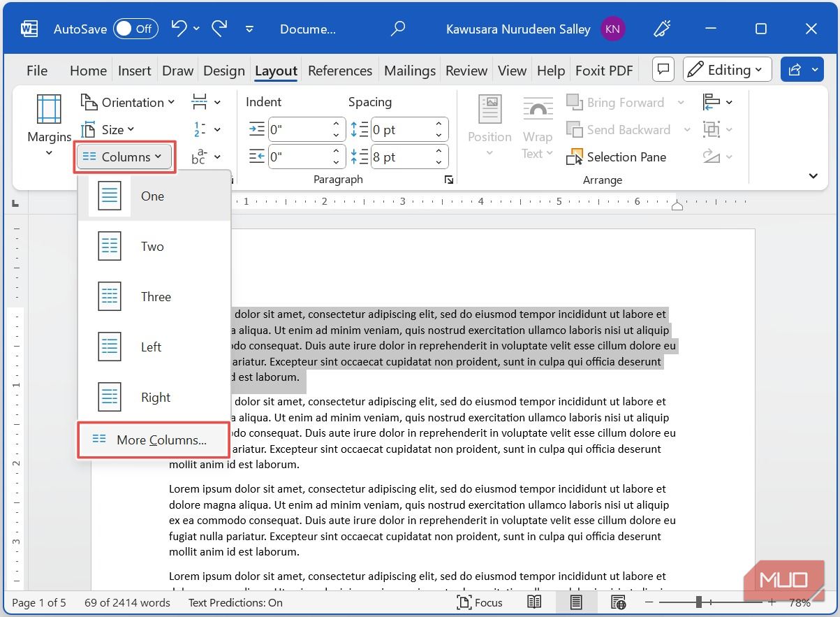Open the Selection Pane
This screenshot has height=617, width=840.
tap(615, 157)
